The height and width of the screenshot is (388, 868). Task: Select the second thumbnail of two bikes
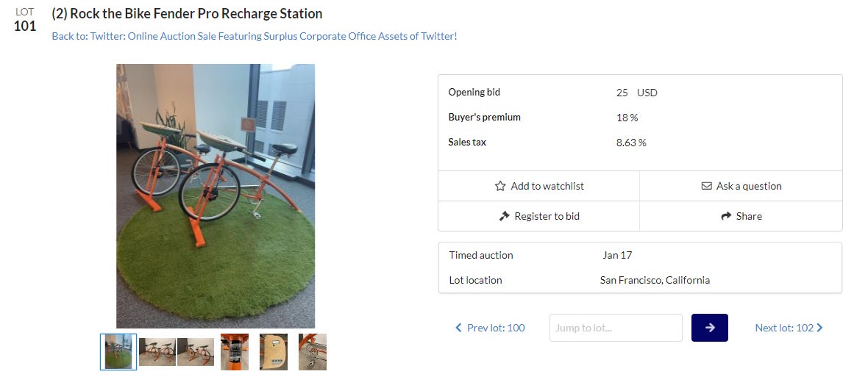157,352
